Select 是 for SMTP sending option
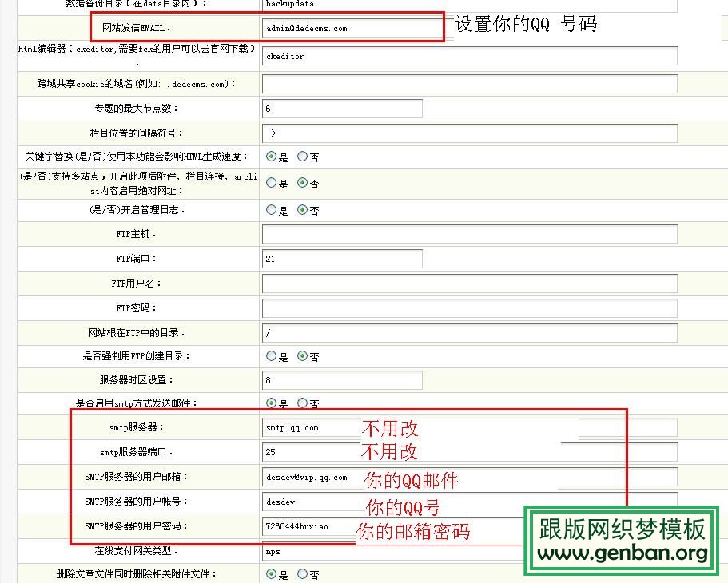728x583 pixels. 272,403
